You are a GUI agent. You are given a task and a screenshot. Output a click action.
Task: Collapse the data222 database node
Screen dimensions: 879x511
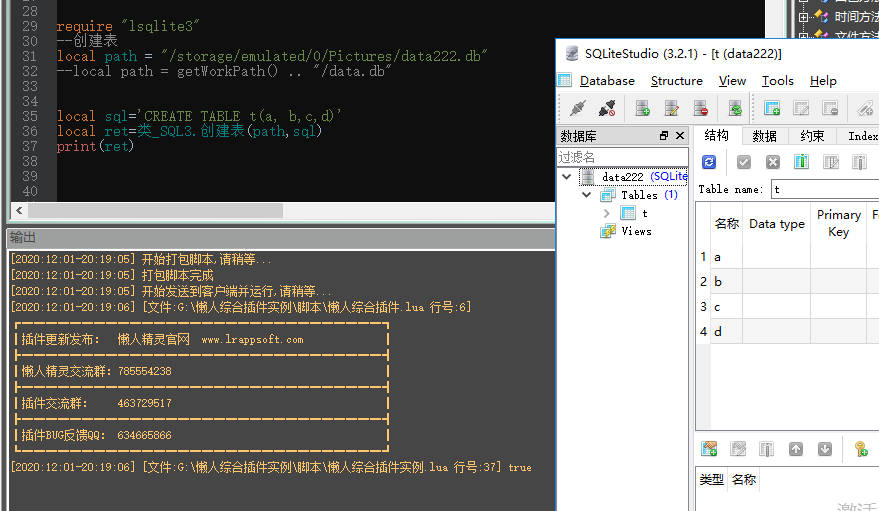(x=567, y=176)
